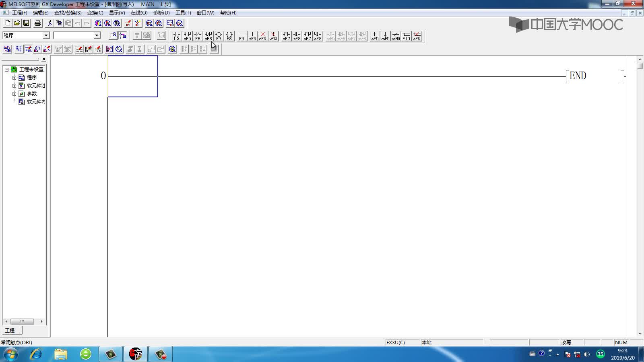This screenshot has height=362, width=644.
Task: Open Windows Start menu
Action: pos(10,354)
